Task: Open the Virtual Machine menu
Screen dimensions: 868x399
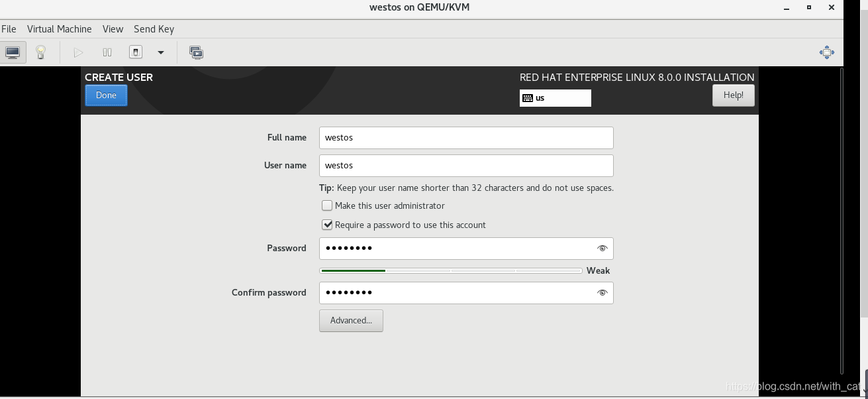Action: click(x=59, y=29)
